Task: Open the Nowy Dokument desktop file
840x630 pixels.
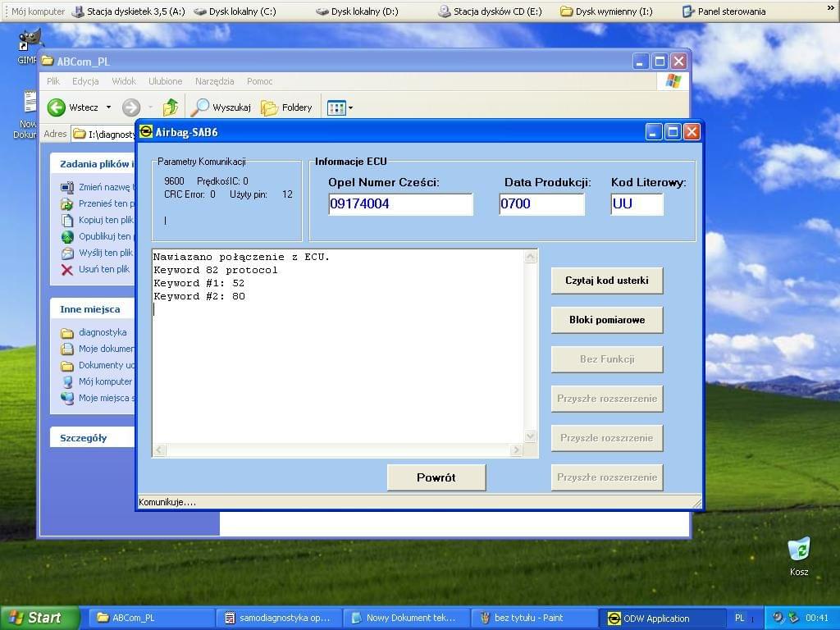Action: pos(25,115)
